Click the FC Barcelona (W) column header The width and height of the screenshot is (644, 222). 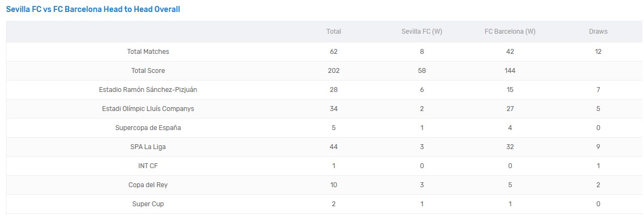click(x=510, y=32)
